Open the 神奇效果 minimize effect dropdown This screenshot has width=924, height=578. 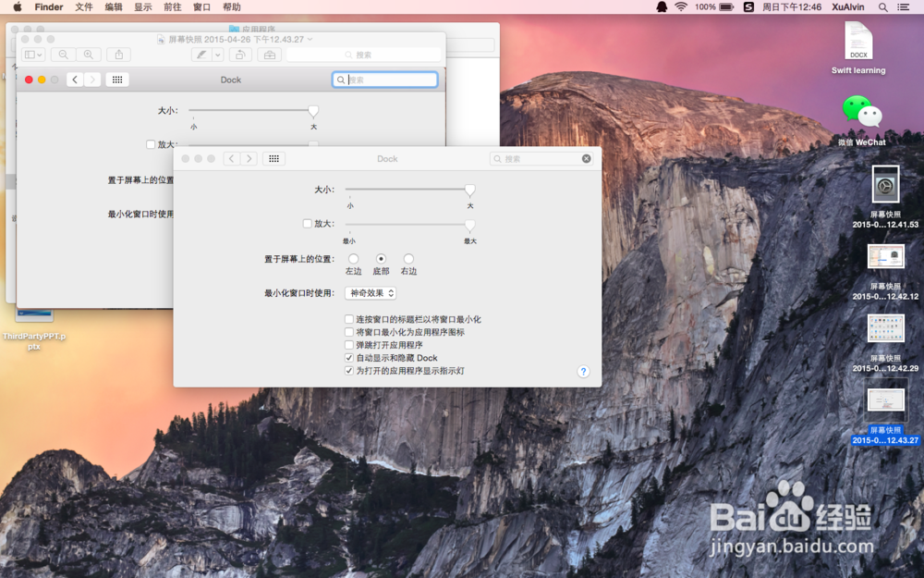coord(371,292)
